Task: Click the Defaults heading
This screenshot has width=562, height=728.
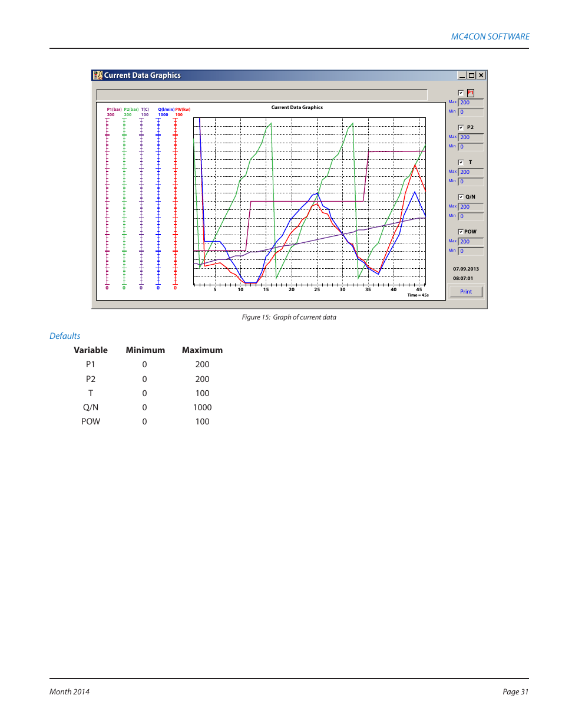Action: point(65,336)
